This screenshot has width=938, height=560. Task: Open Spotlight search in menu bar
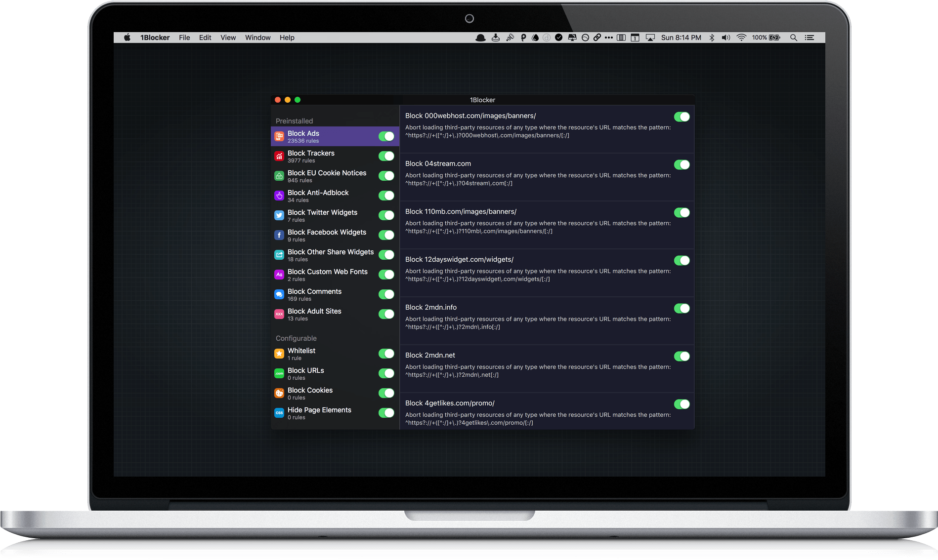[793, 38]
